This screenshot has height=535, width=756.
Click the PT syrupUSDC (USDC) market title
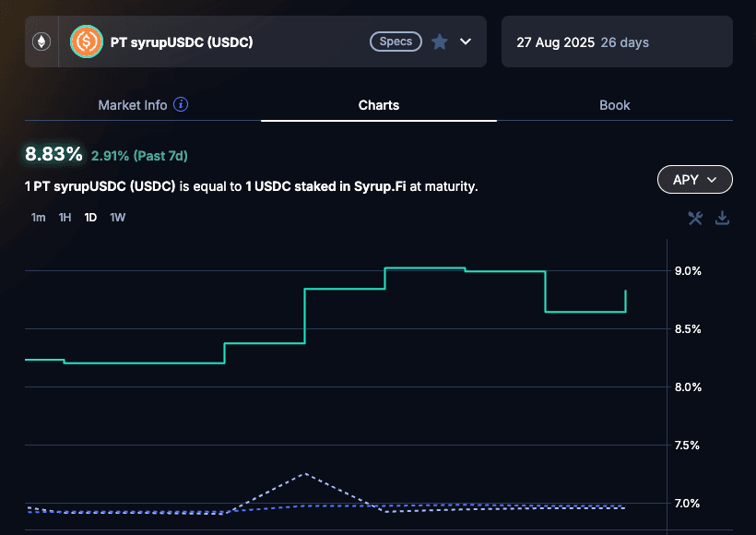click(x=182, y=42)
